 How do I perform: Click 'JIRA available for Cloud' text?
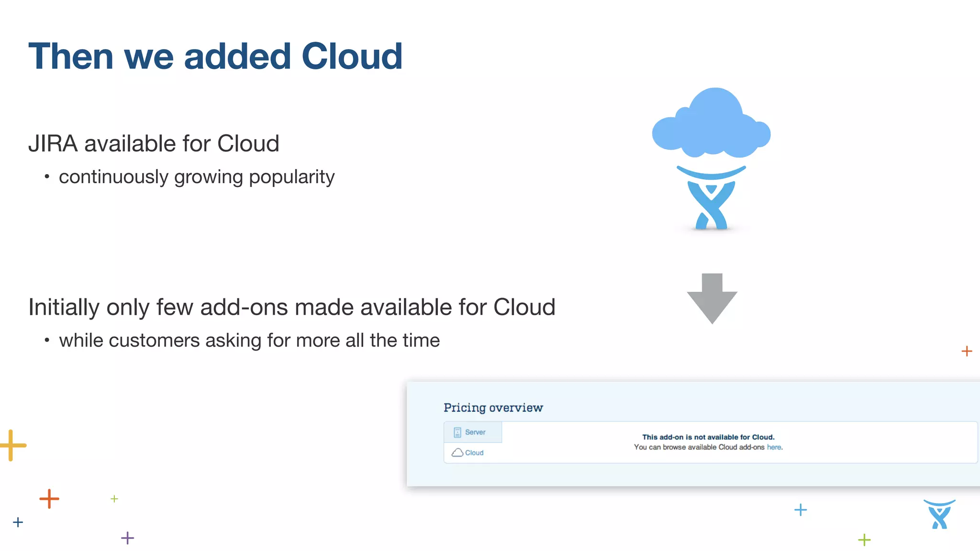[154, 143]
